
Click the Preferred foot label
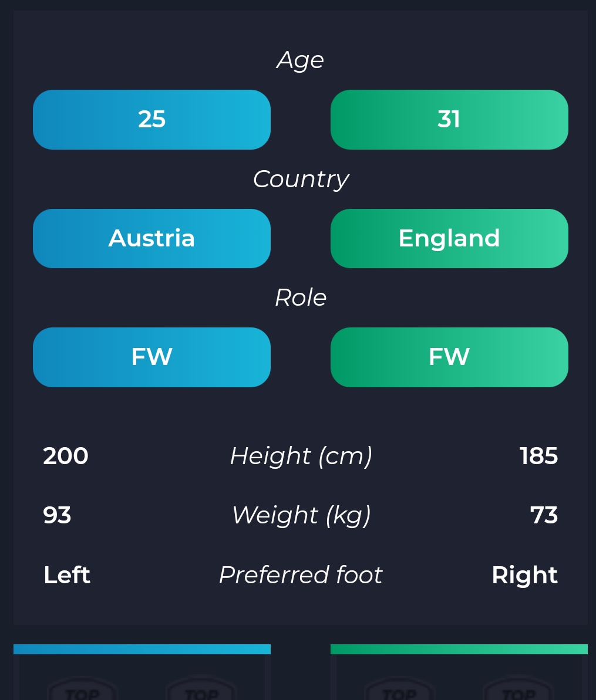[x=301, y=574]
